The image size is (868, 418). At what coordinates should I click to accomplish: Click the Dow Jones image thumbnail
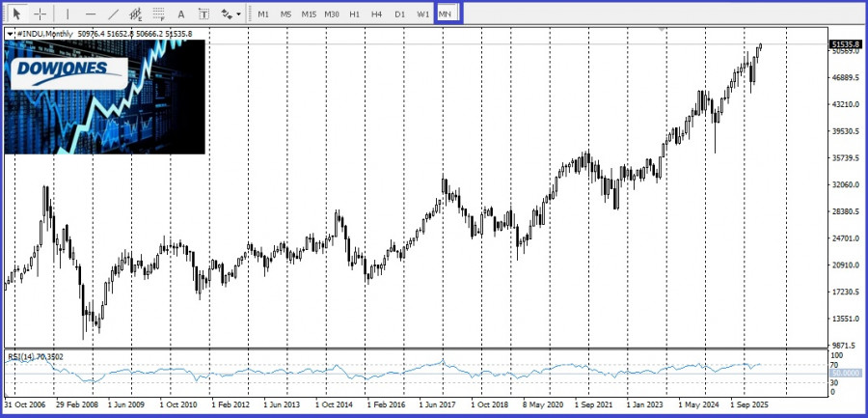(104, 97)
